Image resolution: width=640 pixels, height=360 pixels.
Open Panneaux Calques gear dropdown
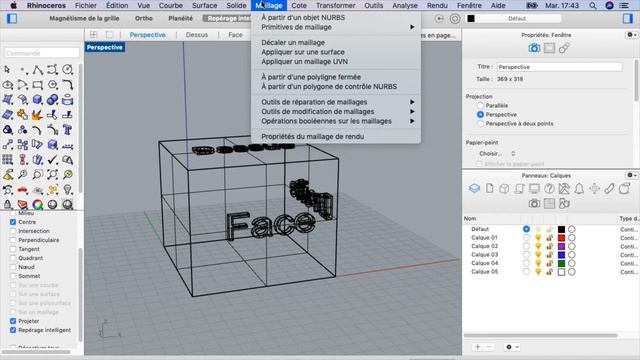(x=631, y=175)
